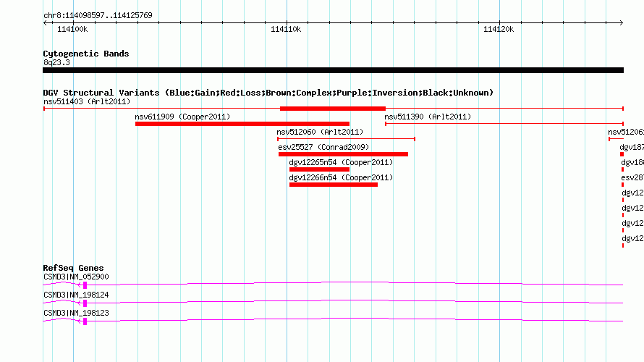Click the nsv511403 (Arlt2011) variant label
The image size is (644, 362).
[x=87, y=101]
